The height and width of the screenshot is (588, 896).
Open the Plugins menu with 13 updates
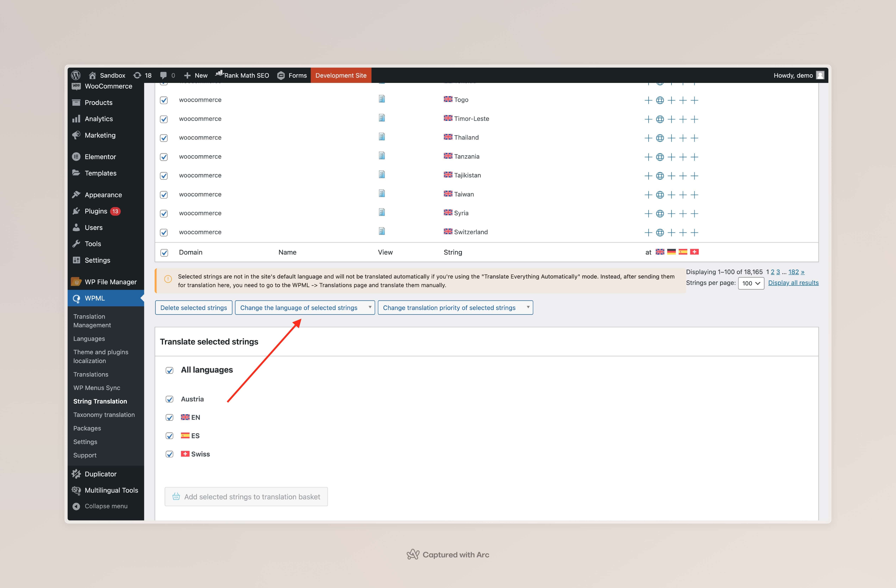[x=106, y=211]
